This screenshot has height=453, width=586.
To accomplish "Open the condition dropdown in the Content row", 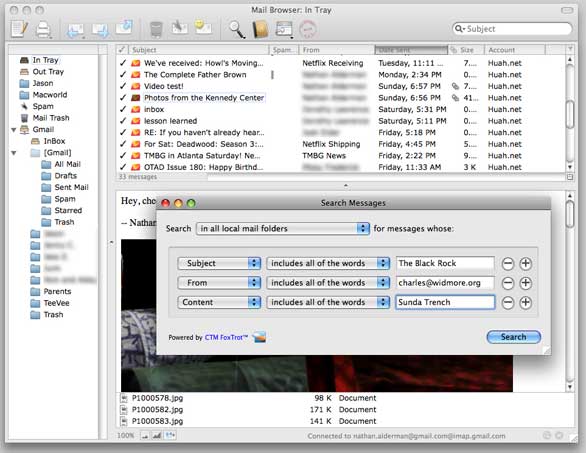I will [328, 302].
